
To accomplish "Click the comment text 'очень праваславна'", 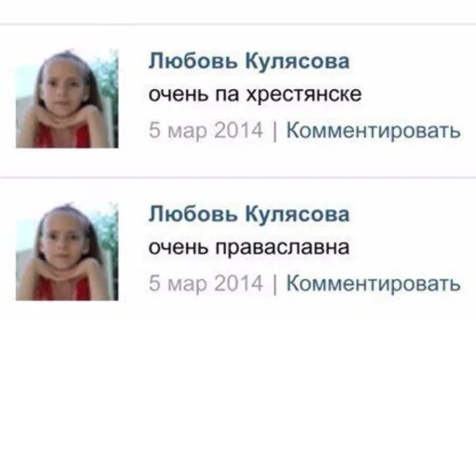I will [249, 248].
